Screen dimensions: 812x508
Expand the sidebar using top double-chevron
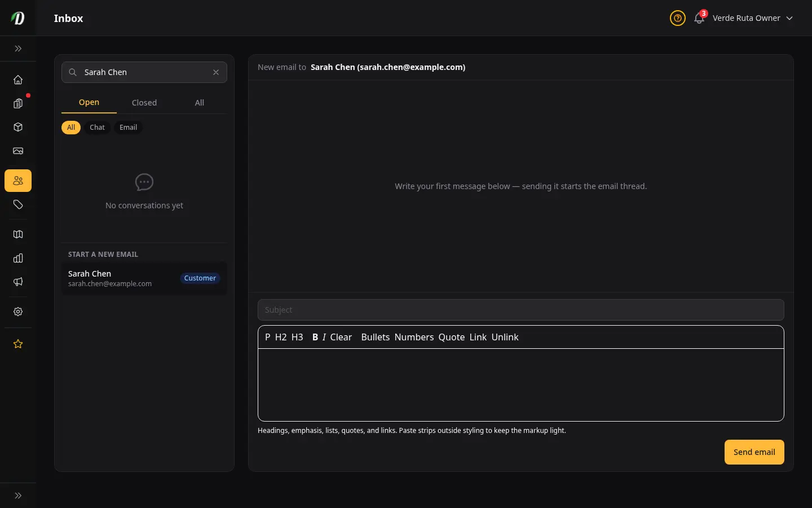click(x=18, y=49)
